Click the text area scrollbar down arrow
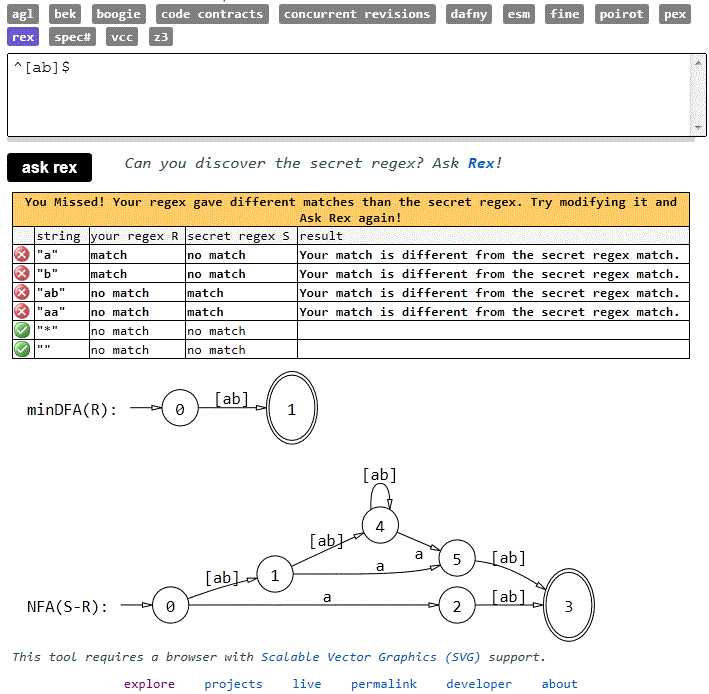Viewport: 709px width, 694px height. click(x=698, y=128)
